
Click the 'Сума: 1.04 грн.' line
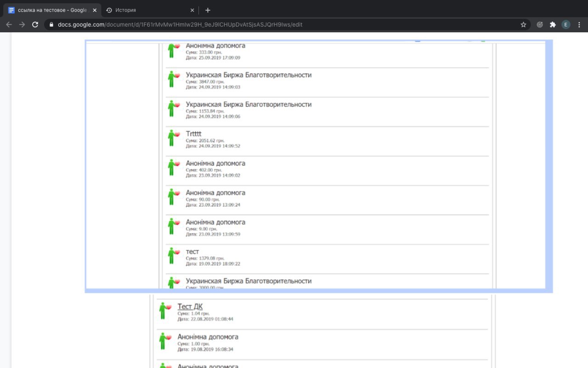pyautogui.click(x=193, y=314)
